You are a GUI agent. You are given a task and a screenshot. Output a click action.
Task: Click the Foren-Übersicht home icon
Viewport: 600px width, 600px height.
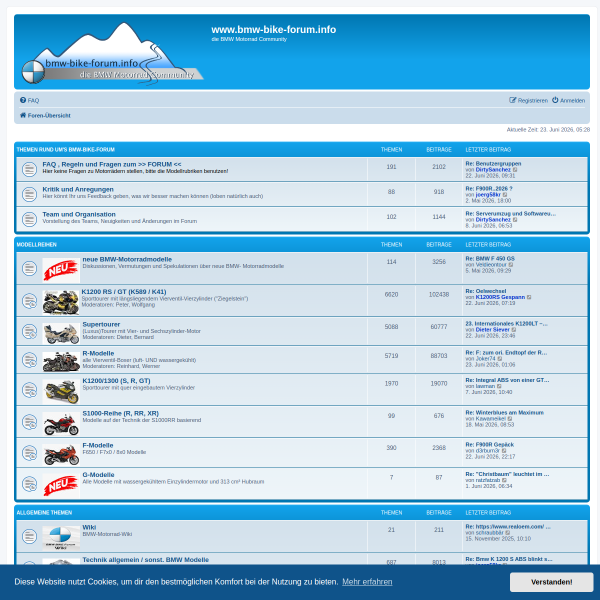click(23, 115)
